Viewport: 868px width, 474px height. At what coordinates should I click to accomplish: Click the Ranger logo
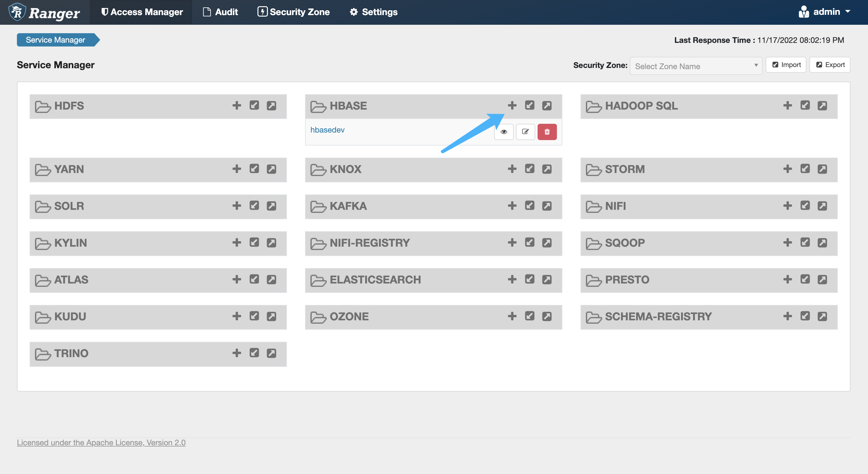point(44,12)
